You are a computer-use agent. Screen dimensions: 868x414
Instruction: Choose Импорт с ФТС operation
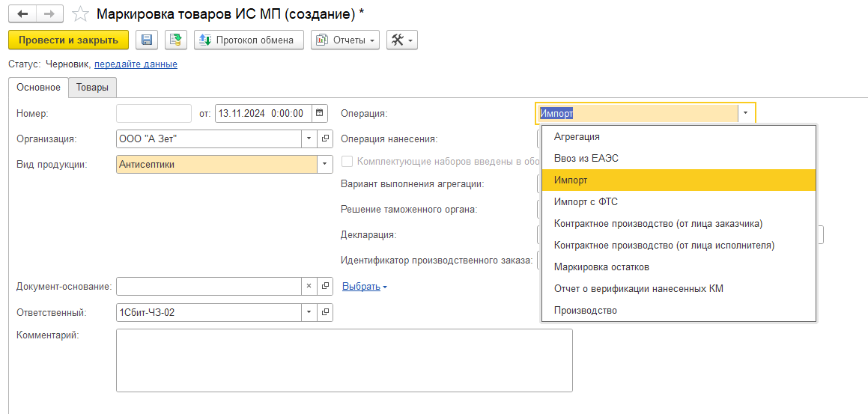[585, 201]
